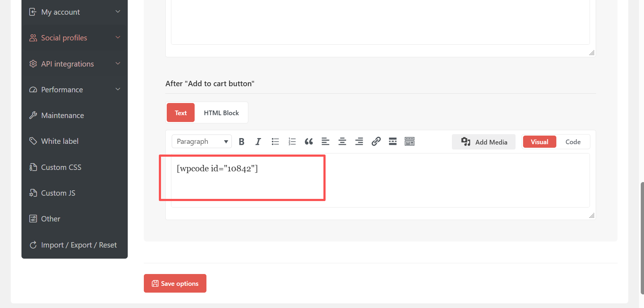Image resolution: width=644 pixels, height=308 pixels.
Task: Apply blockquote formatting
Action: (309, 142)
